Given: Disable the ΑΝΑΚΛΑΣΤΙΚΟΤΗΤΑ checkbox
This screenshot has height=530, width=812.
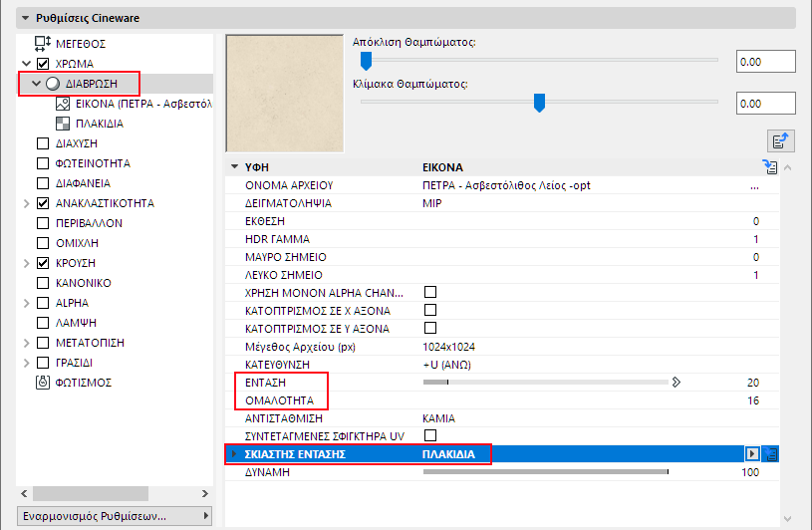Looking at the screenshot, I should coord(43,203).
